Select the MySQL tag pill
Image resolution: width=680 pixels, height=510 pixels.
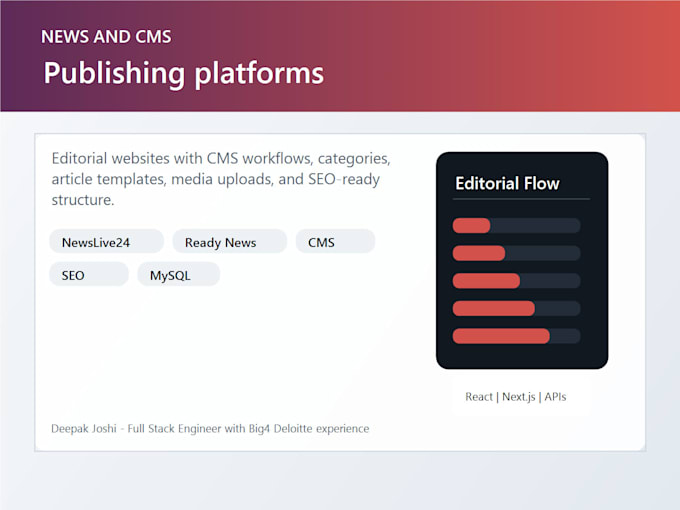pos(179,275)
